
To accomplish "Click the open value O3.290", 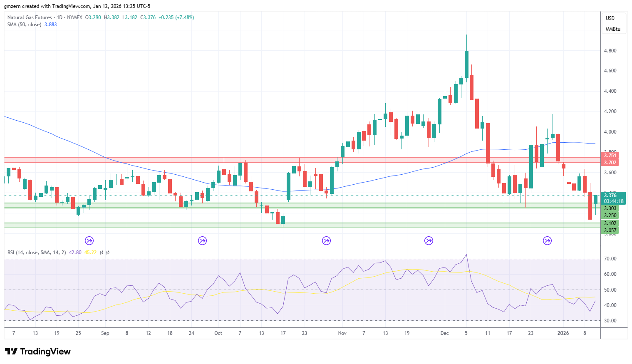I will point(93,17).
